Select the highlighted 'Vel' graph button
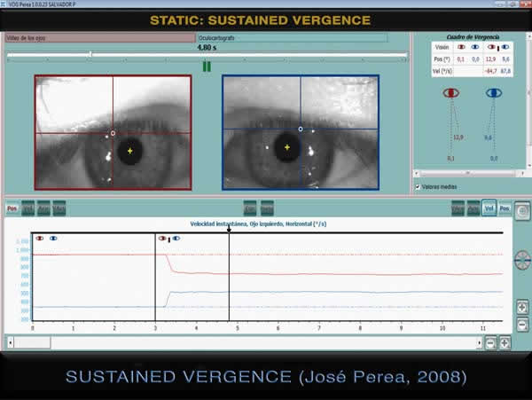Screen dimensions: 532x400 [x=489, y=208]
